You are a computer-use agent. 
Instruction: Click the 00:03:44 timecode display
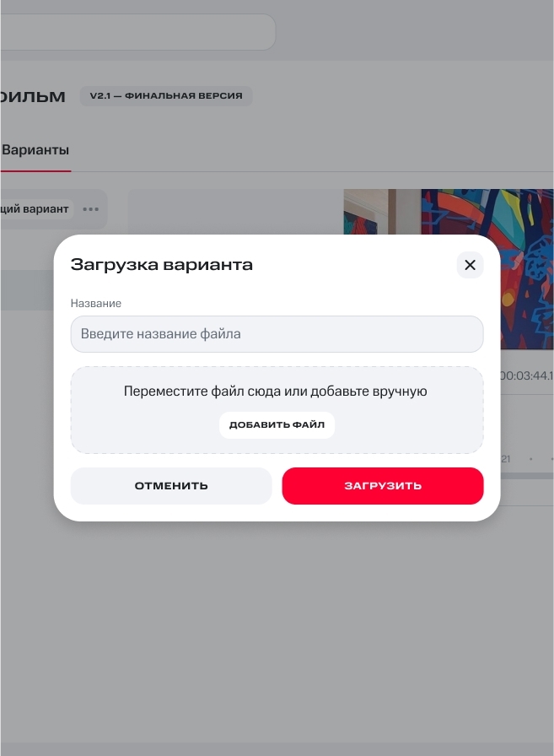[526, 375]
